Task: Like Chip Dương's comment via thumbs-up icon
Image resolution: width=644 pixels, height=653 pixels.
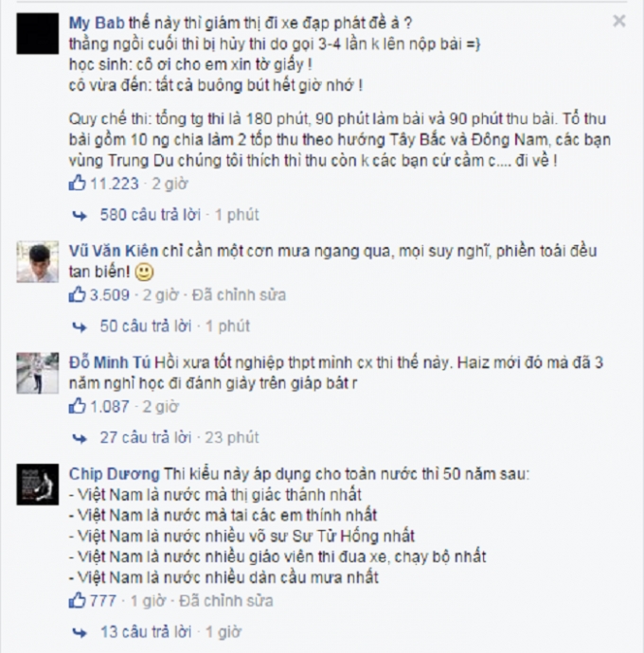Action: [x=77, y=601]
